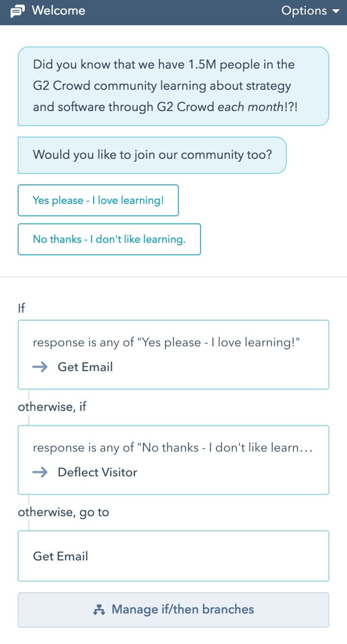Click the 1.5M people message bubble
The height and width of the screenshot is (644, 347).
173,86
